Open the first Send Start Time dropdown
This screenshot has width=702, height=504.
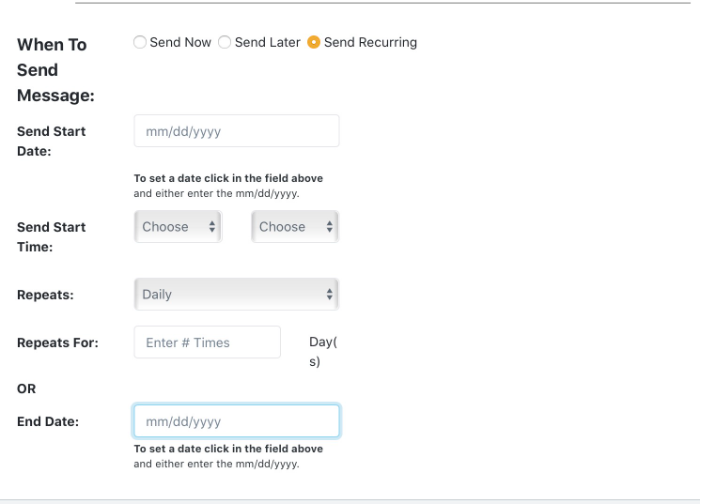(178, 226)
